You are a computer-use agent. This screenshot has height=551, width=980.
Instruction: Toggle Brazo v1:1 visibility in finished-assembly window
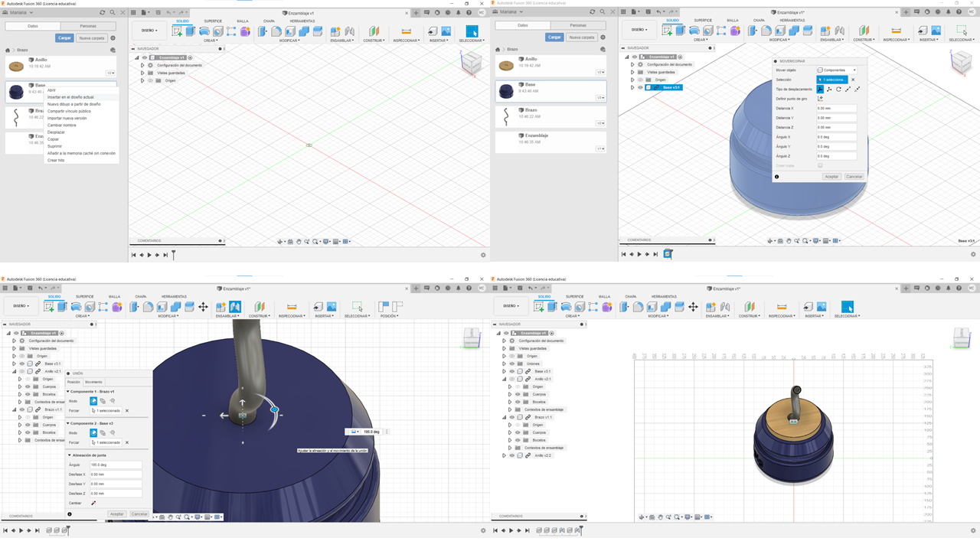512,417
